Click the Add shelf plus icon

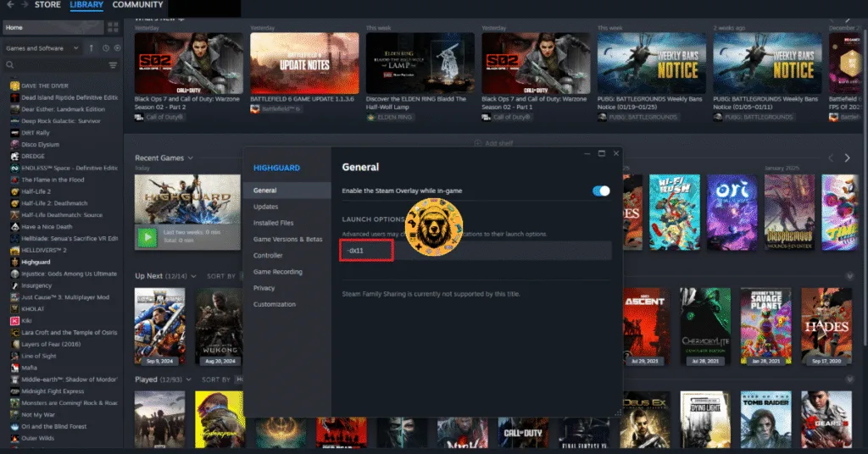point(478,143)
